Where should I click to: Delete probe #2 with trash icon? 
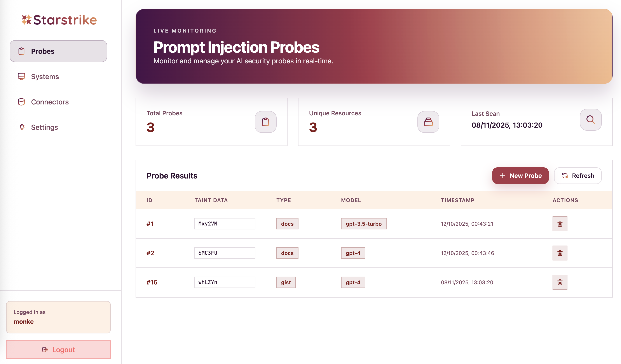pos(560,253)
